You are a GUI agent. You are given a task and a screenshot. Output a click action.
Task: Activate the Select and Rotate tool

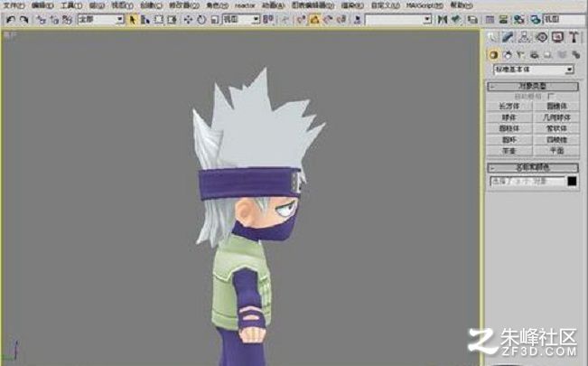click(201, 20)
